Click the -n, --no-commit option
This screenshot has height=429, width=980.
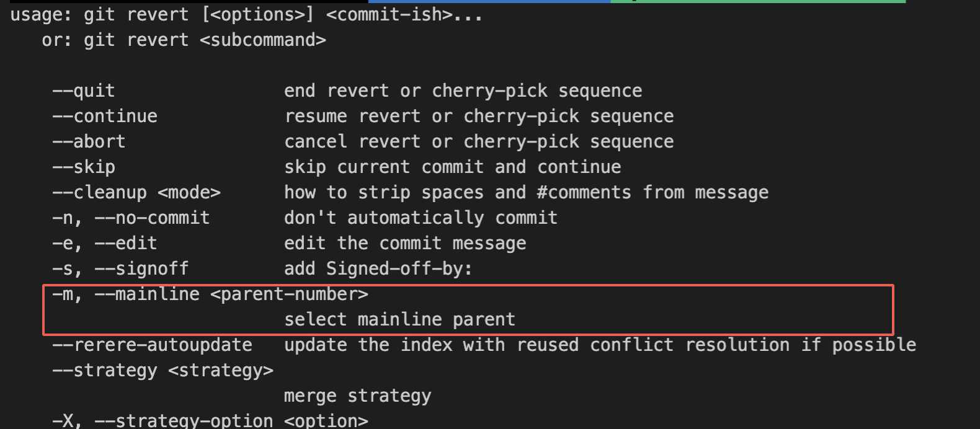[131, 218]
